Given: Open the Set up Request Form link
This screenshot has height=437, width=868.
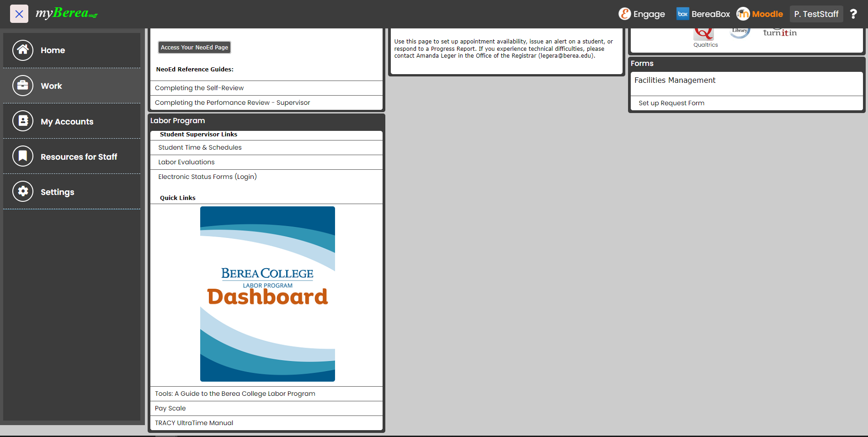Looking at the screenshot, I should 671,103.
